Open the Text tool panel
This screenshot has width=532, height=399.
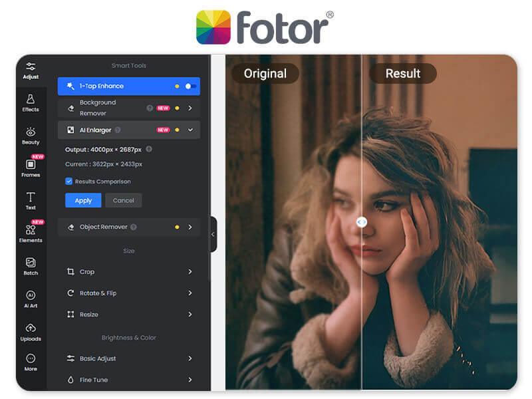(x=31, y=200)
